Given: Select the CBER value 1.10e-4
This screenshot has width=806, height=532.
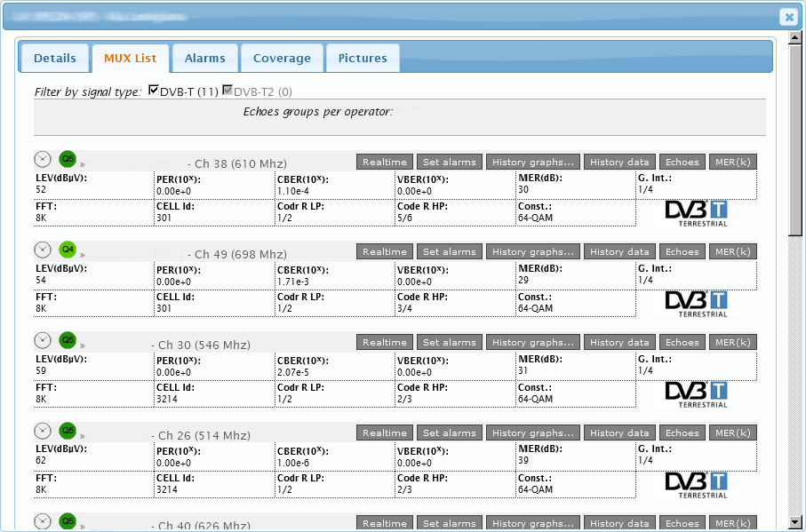Looking at the screenshot, I should click(294, 191).
